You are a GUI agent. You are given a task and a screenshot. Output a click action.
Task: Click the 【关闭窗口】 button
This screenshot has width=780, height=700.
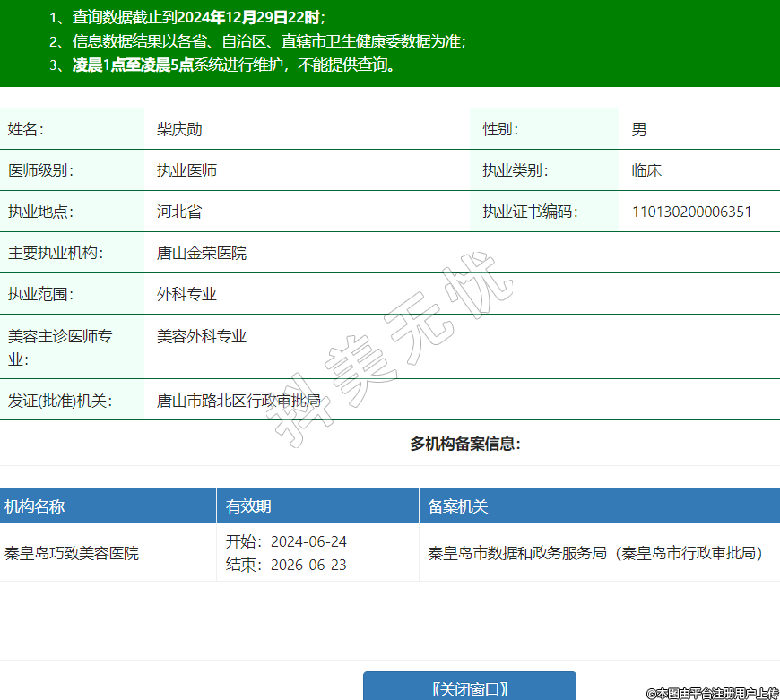pos(469,687)
